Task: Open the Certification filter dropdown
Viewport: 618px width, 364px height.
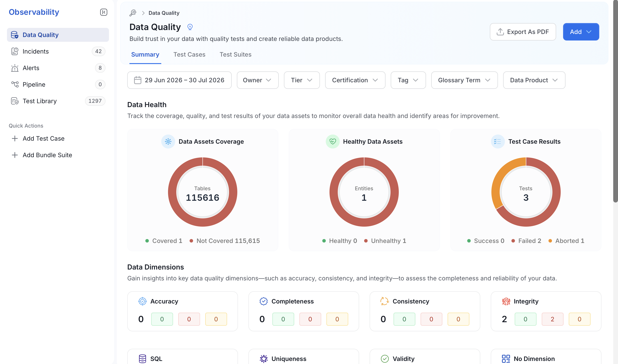Action: tap(355, 80)
